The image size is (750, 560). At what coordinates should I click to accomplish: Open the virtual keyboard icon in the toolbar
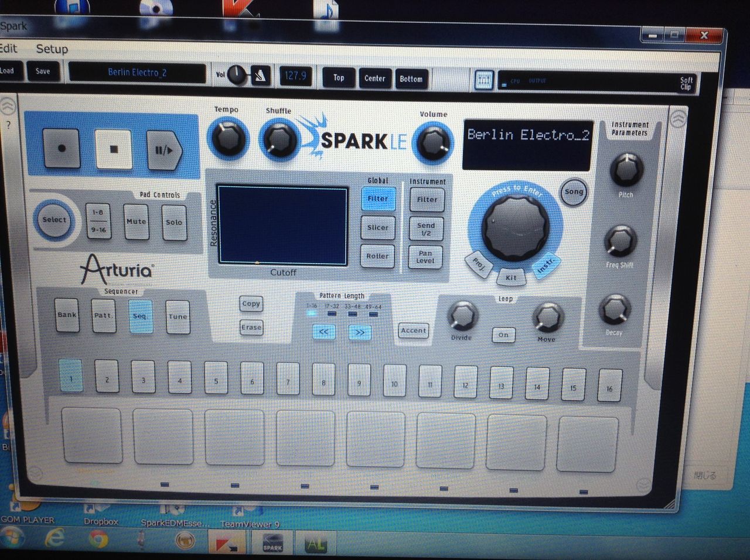click(484, 79)
